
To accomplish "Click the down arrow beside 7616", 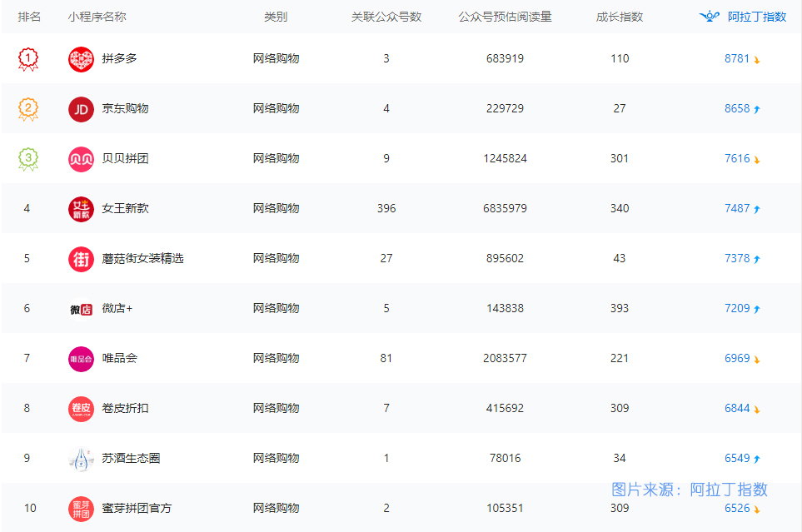I will (756, 160).
